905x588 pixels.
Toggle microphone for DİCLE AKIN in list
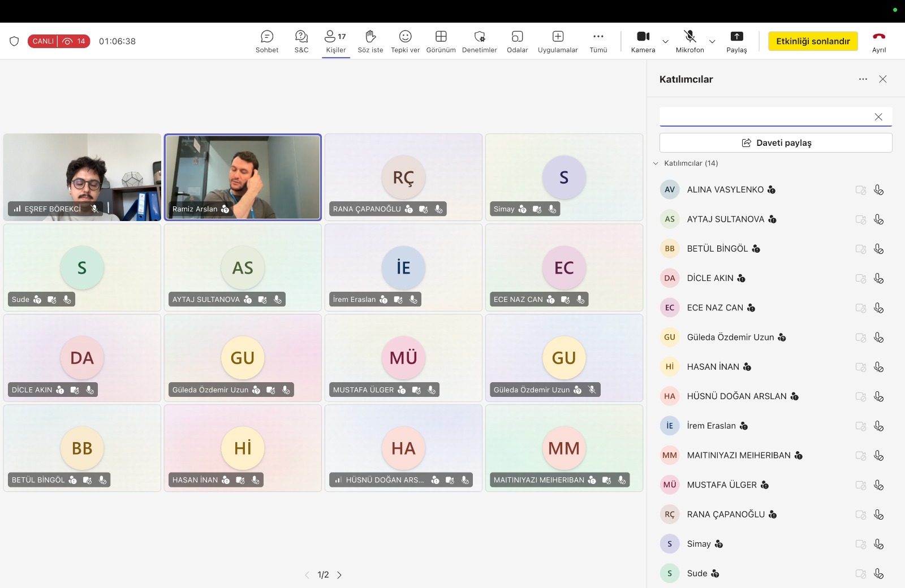(x=878, y=278)
